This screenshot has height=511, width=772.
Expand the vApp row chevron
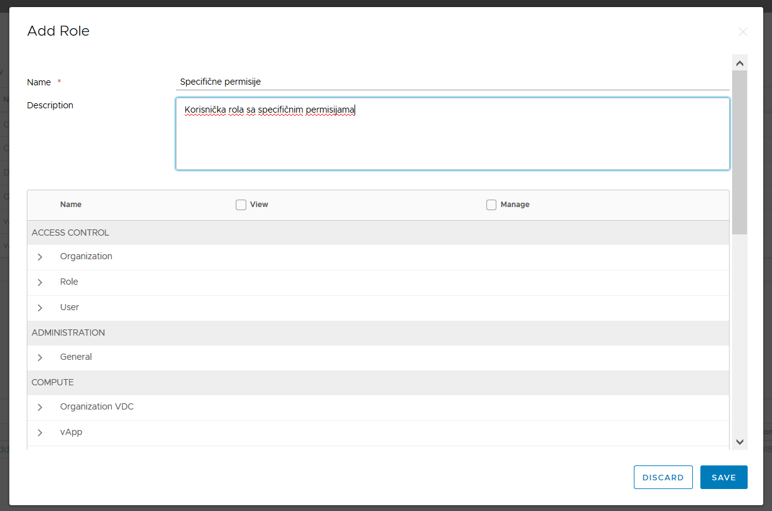(x=40, y=432)
